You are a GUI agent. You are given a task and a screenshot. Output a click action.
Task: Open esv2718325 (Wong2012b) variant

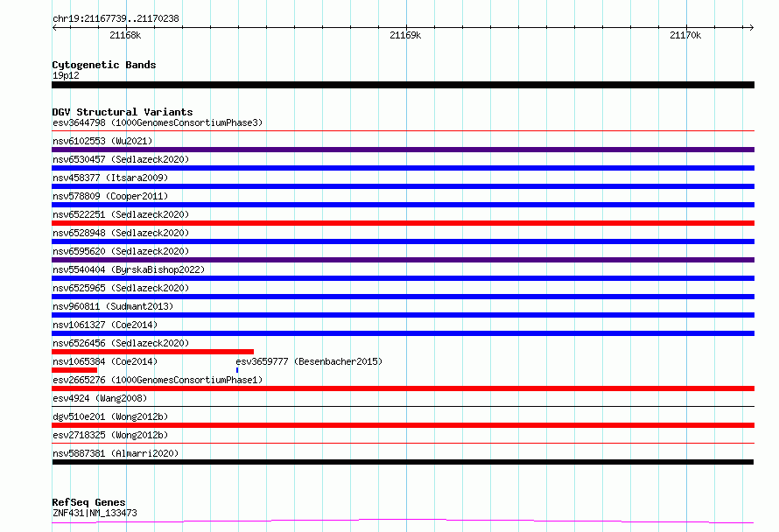point(110,435)
